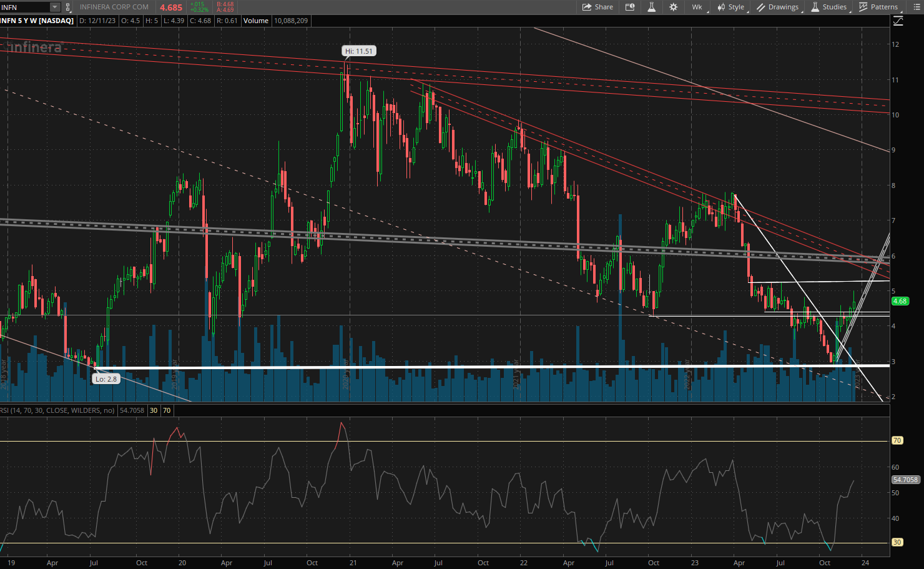Click the Share chart button

click(597, 7)
